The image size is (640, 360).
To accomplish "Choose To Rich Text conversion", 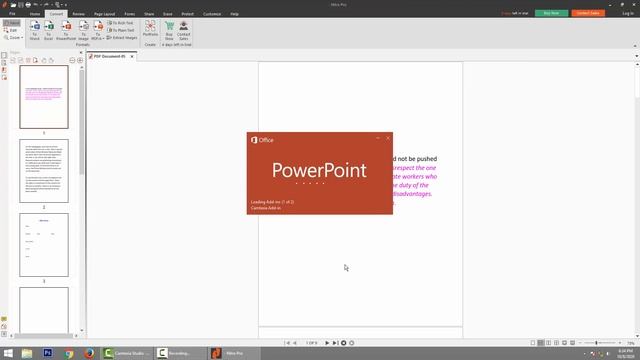I will click(x=121, y=23).
